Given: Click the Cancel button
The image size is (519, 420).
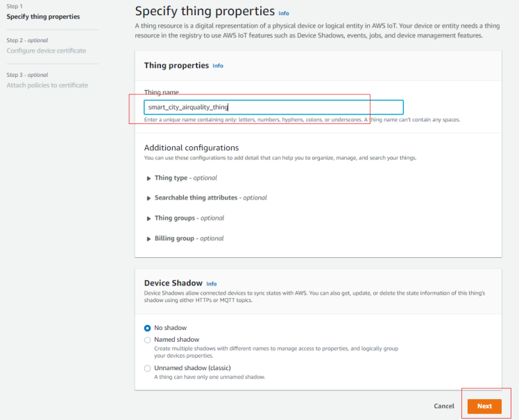Looking at the screenshot, I should [x=444, y=406].
